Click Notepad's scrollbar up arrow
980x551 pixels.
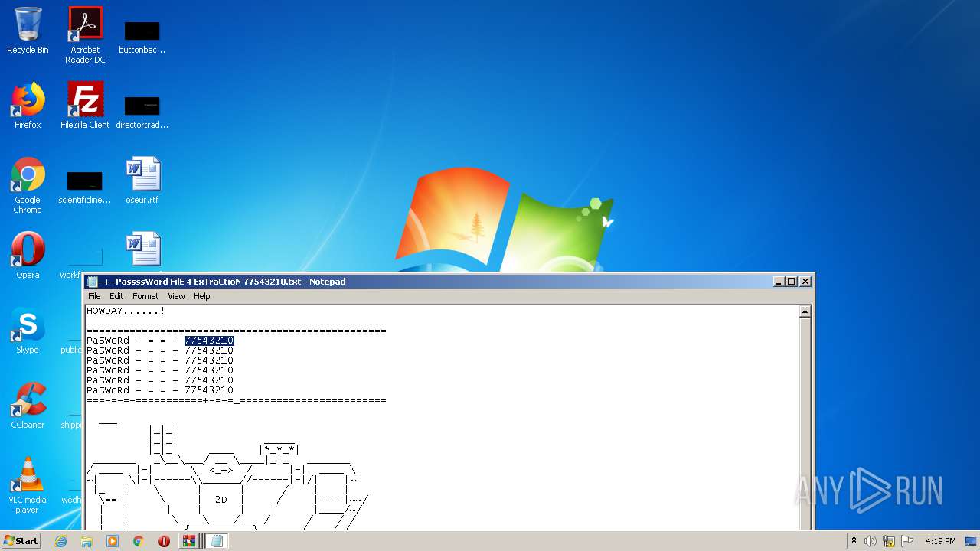805,311
